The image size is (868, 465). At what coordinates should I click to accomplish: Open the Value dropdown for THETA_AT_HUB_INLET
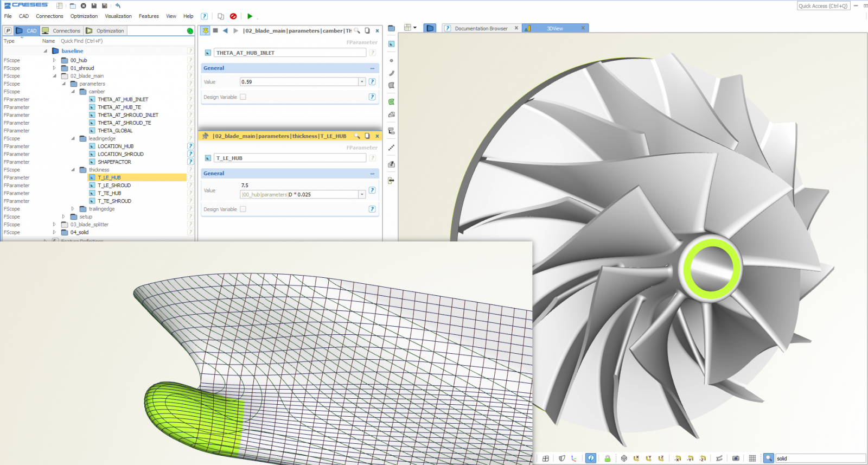coord(362,82)
